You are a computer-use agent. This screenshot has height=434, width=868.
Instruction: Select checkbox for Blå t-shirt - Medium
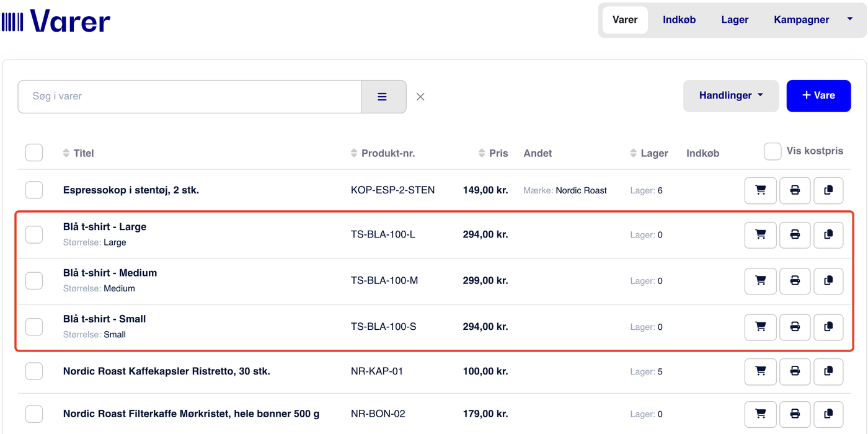[x=34, y=281]
